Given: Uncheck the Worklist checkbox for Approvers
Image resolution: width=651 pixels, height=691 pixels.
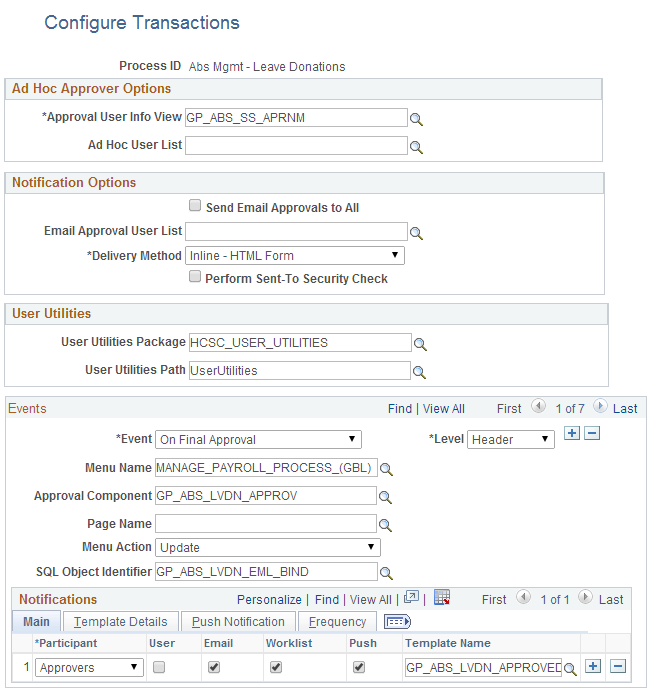Looking at the screenshot, I should point(276,667).
